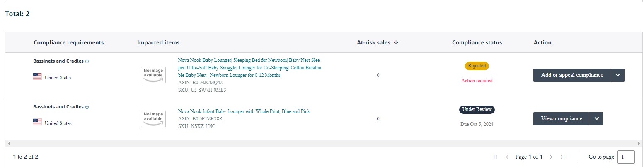Open Nova Nook Baby Lounger Sleeping Bed link

coord(249,68)
